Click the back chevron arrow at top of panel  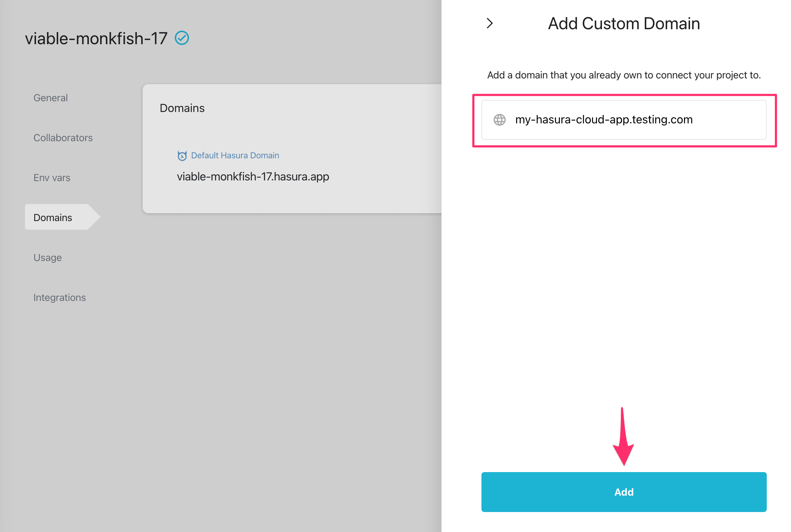(490, 23)
